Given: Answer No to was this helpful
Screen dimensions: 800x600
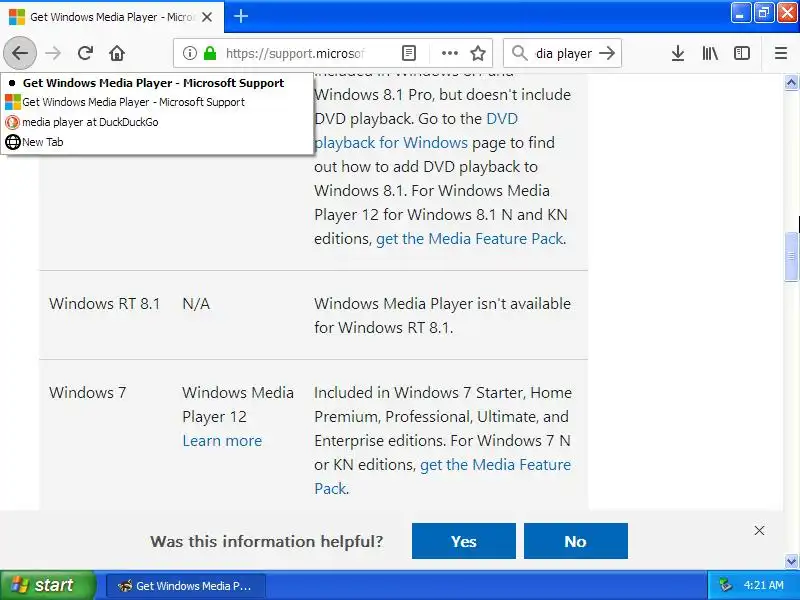Looking at the screenshot, I should coord(576,541).
